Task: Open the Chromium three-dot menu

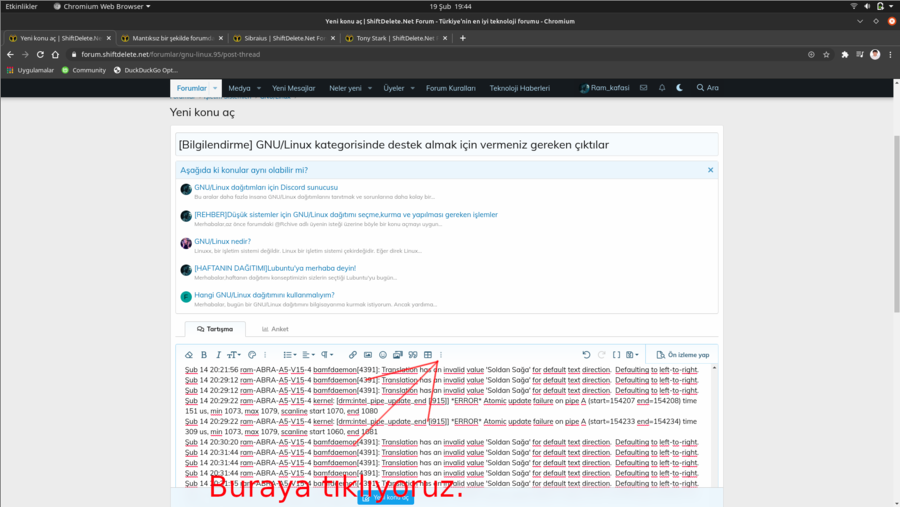Action: pos(890,55)
